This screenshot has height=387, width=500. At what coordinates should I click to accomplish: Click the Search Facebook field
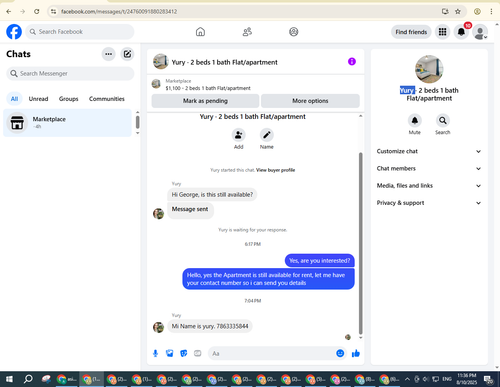(80, 32)
